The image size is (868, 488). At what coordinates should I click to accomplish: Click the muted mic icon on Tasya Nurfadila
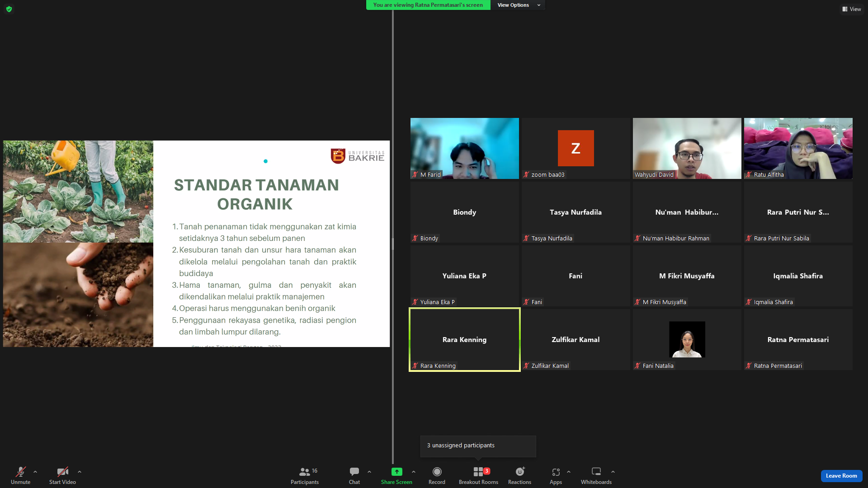pyautogui.click(x=526, y=238)
